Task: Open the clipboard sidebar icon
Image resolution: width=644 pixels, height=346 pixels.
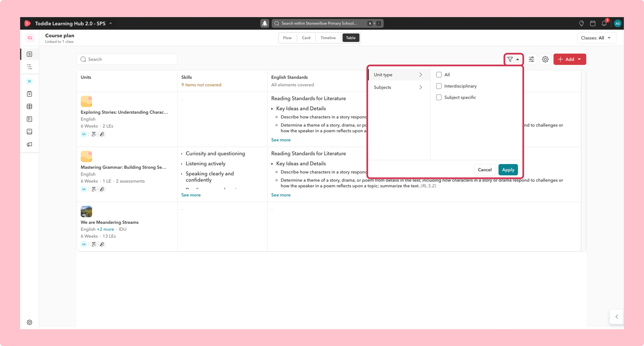Action: [x=29, y=94]
